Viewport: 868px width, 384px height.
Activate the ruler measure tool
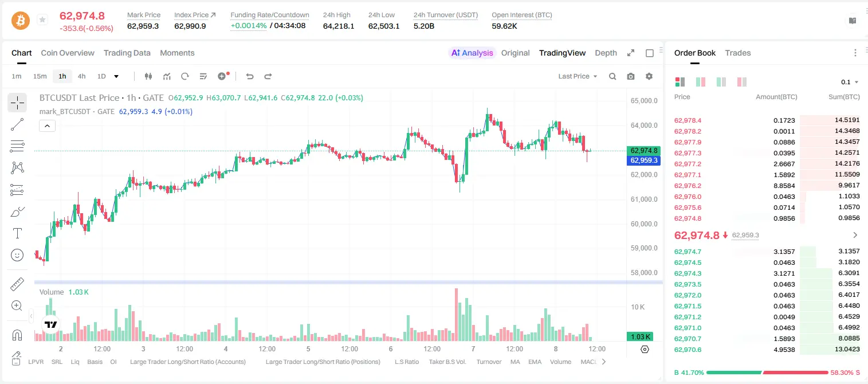(x=17, y=284)
